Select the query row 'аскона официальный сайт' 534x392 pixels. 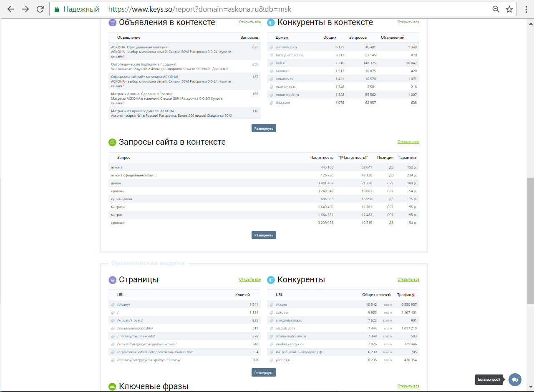click(264, 175)
